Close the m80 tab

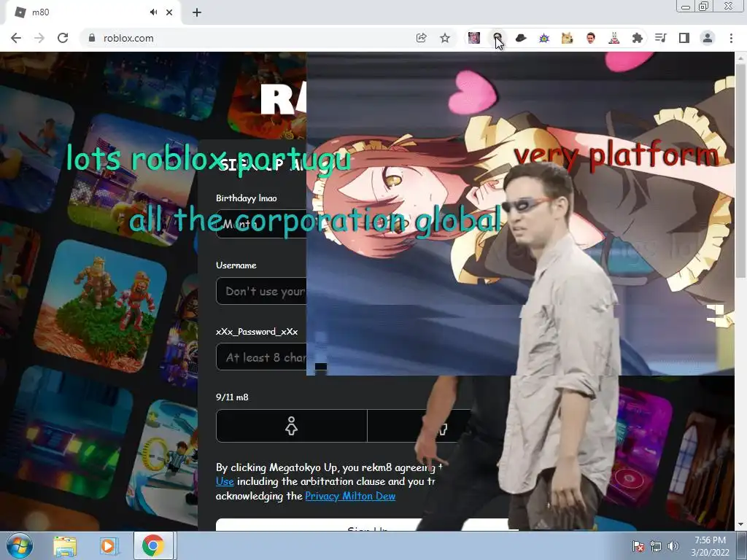169,12
